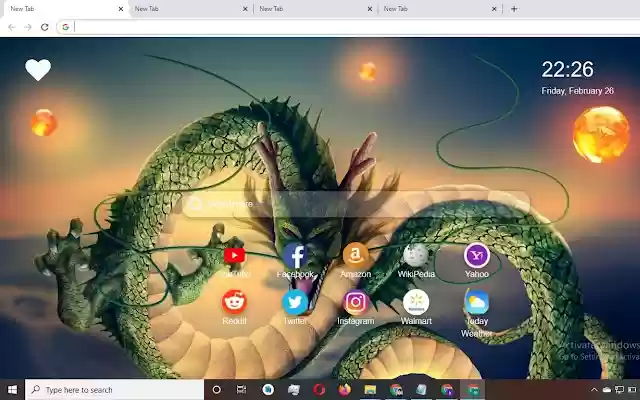Open the Walmart shortcut
The image size is (640, 400).
coord(416,302)
